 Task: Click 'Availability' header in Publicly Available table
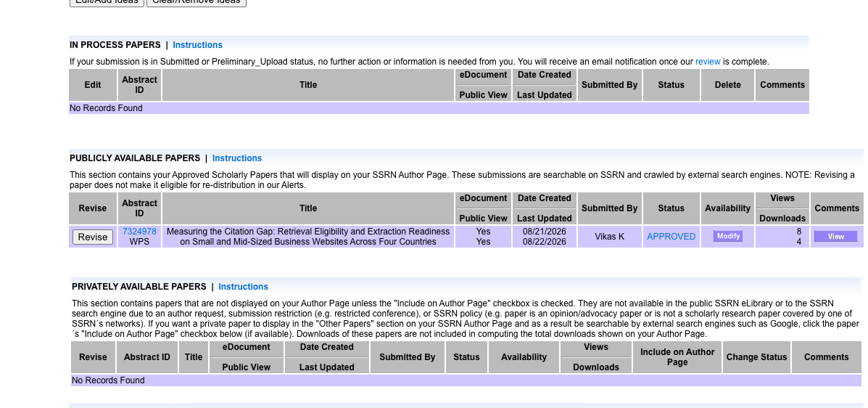[x=727, y=208]
